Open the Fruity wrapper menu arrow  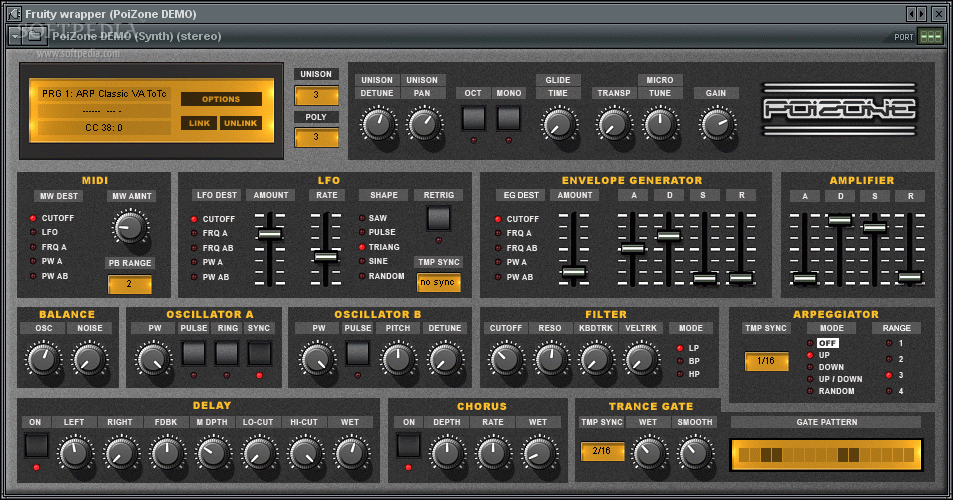[x=15, y=36]
